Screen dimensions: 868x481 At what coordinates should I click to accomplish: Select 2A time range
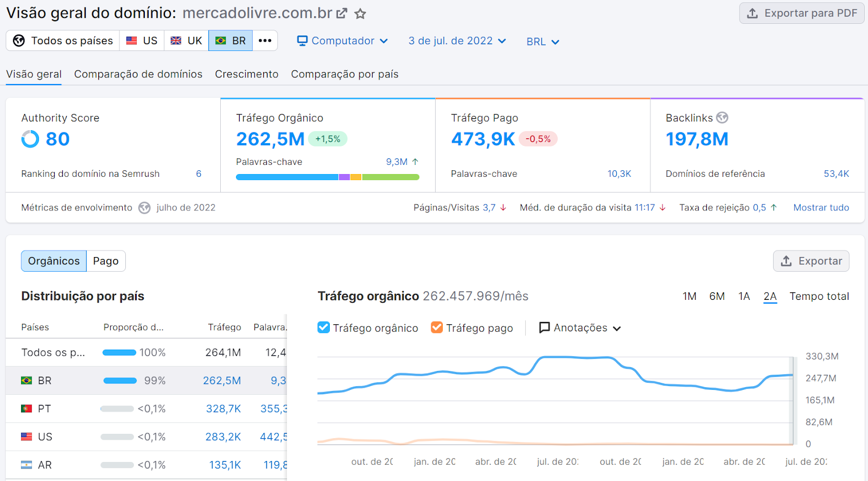tap(770, 297)
